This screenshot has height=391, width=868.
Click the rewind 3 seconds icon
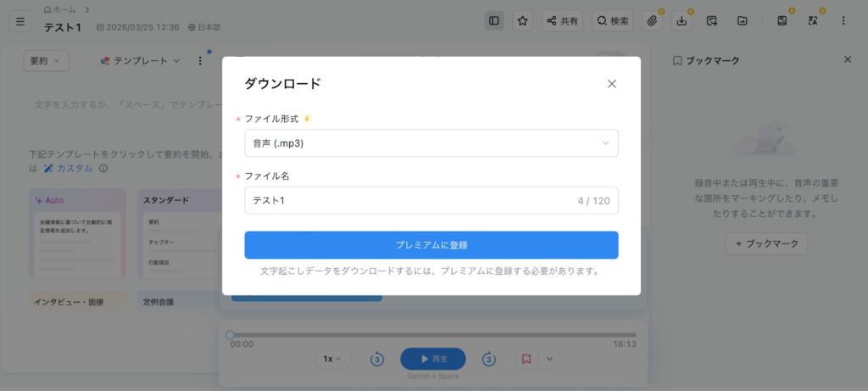[x=377, y=359]
